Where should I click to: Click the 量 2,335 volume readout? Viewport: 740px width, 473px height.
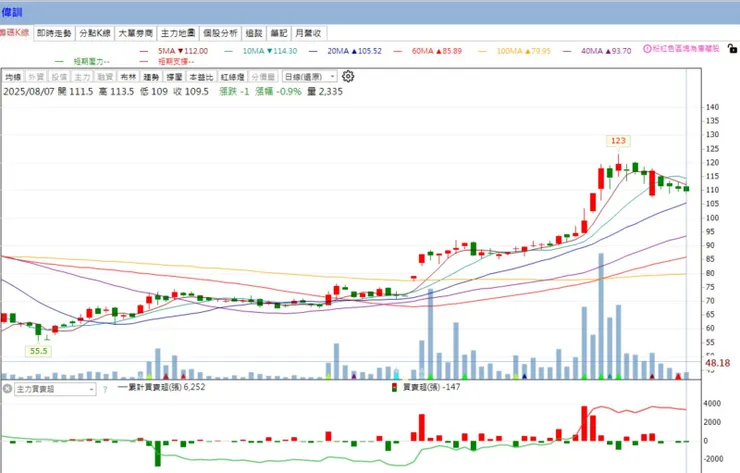325,92
